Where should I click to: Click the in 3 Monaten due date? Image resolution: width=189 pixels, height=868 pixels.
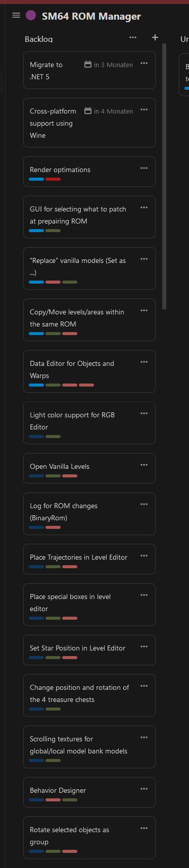(113, 65)
